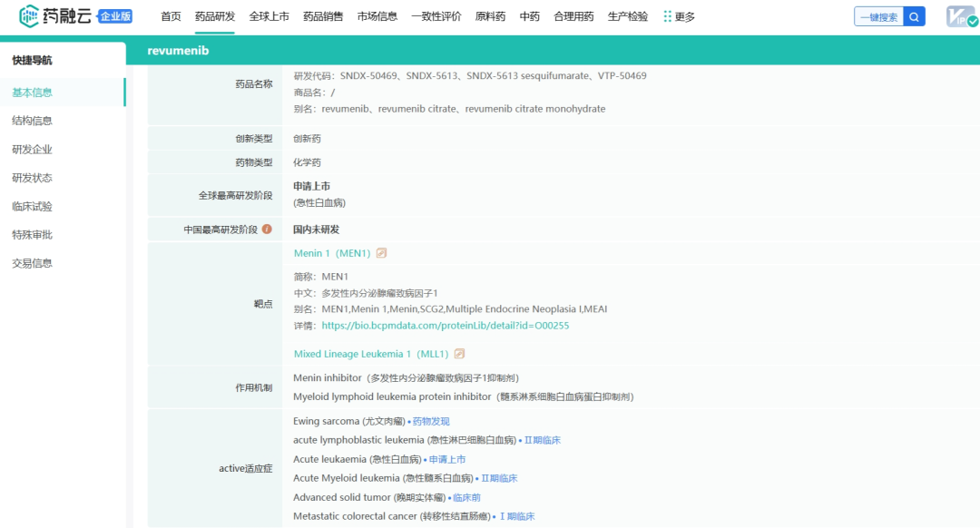980x528 pixels.
Task: Click the 一键搜索 search field
Action: [x=878, y=17]
